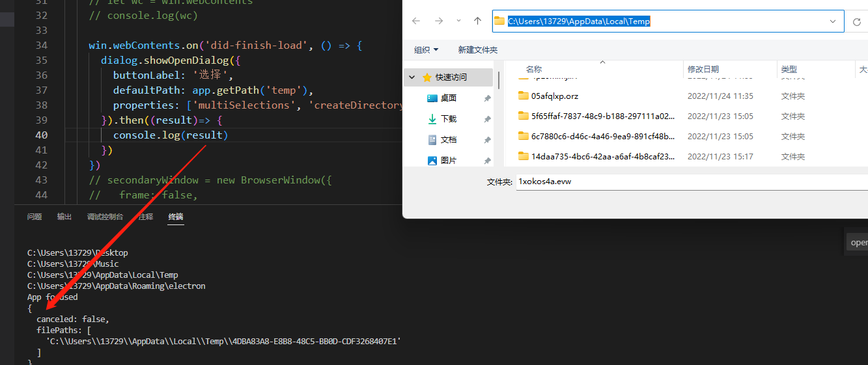
Task: Go up one folder level
Action: [x=477, y=21]
